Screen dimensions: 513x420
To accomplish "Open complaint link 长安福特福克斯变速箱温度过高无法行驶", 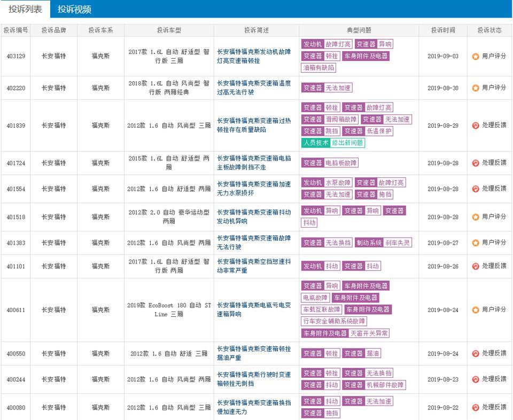I will [254, 88].
